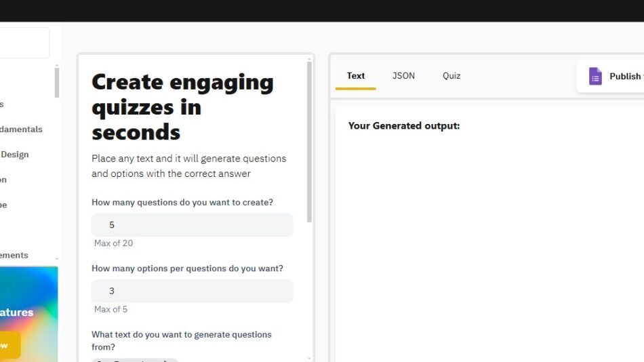644x362 pixels.
Task: Open the sidebar item ending in "be"
Action: point(3,205)
